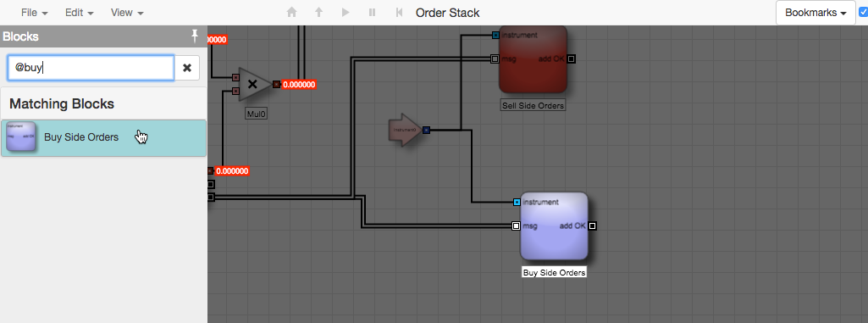Open the Edit menu

[x=79, y=12]
